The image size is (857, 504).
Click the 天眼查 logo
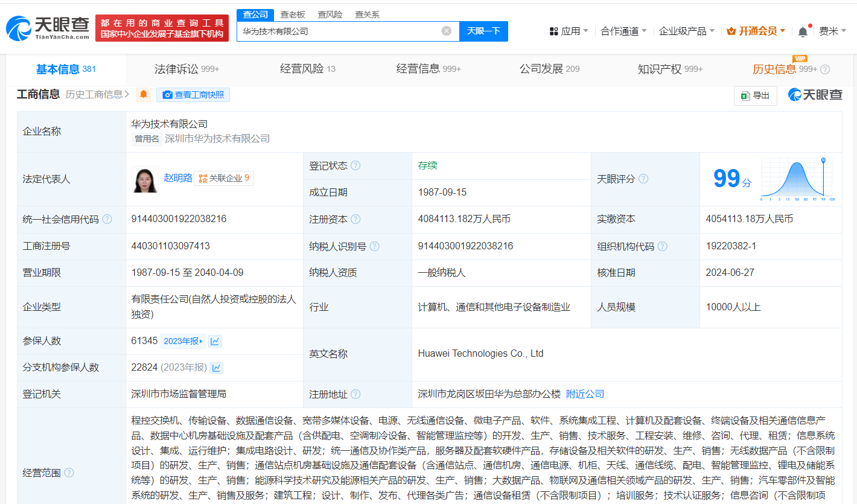[47, 28]
